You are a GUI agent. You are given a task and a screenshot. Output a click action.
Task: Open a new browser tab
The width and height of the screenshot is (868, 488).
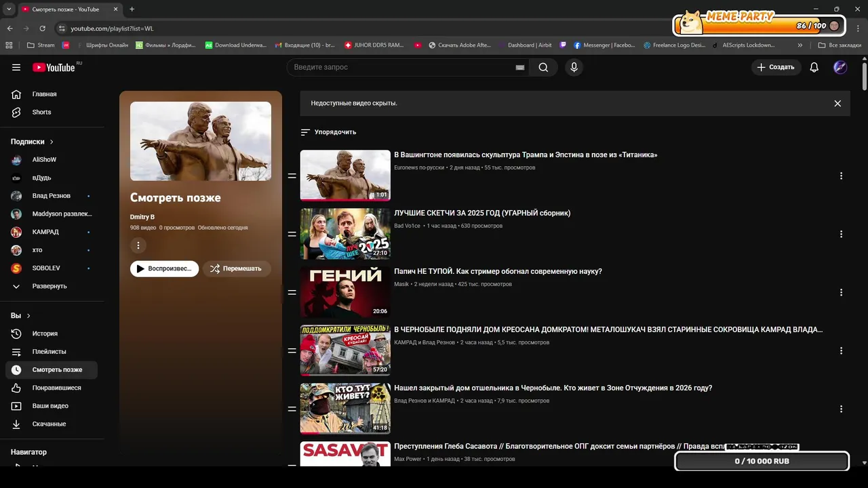132,9
